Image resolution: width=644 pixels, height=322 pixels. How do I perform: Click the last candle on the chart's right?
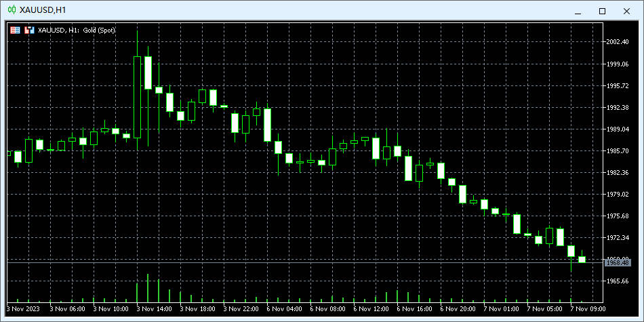[x=582, y=260]
